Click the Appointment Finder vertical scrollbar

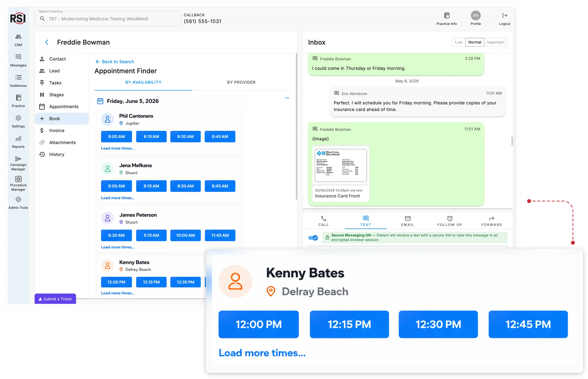(x=296, y=126)
